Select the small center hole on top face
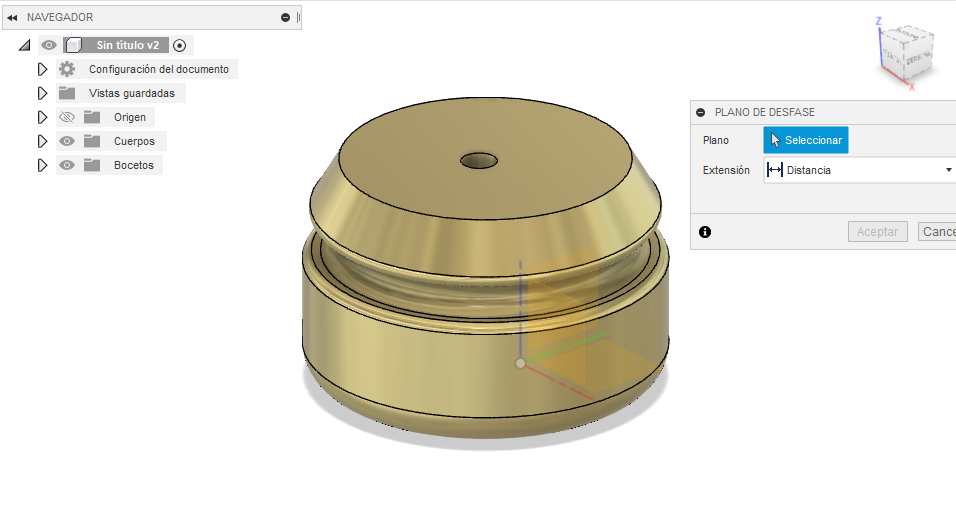The image size is (956, 507). coord(479,161)
